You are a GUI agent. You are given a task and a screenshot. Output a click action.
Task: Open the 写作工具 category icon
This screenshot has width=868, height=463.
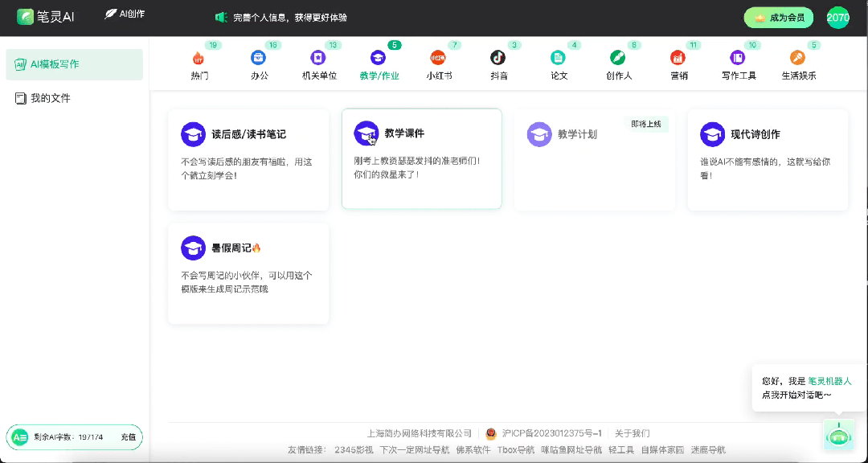[738, 57]
